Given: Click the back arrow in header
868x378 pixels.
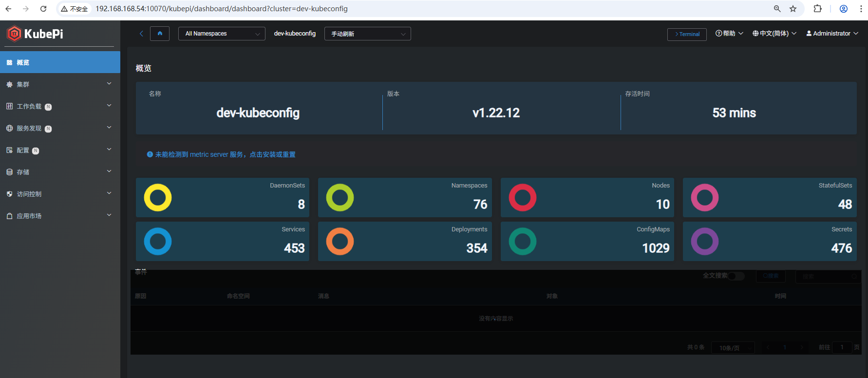Looking at the screenshot, I should point(141,34).
